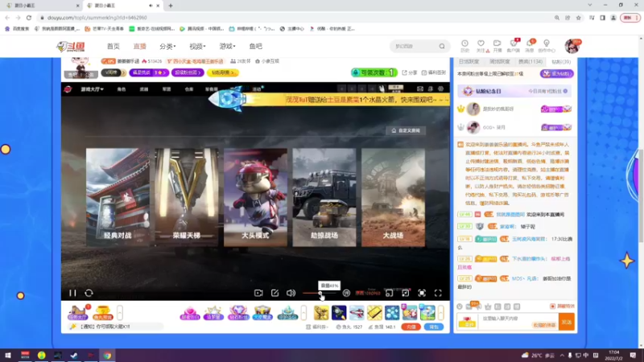Viewport: 644px width, 362px height.
Task: Switch to the 日活跃度 tab
Action: coord(469,62)
